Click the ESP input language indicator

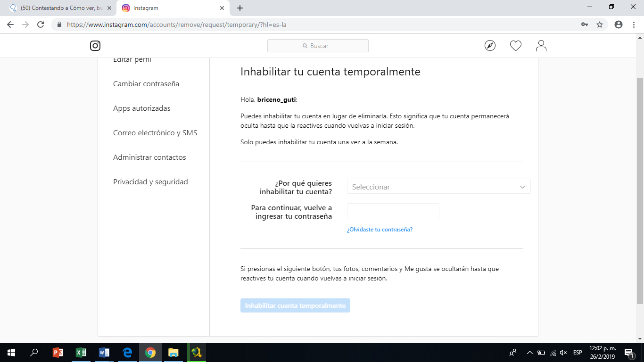[578, 353]
